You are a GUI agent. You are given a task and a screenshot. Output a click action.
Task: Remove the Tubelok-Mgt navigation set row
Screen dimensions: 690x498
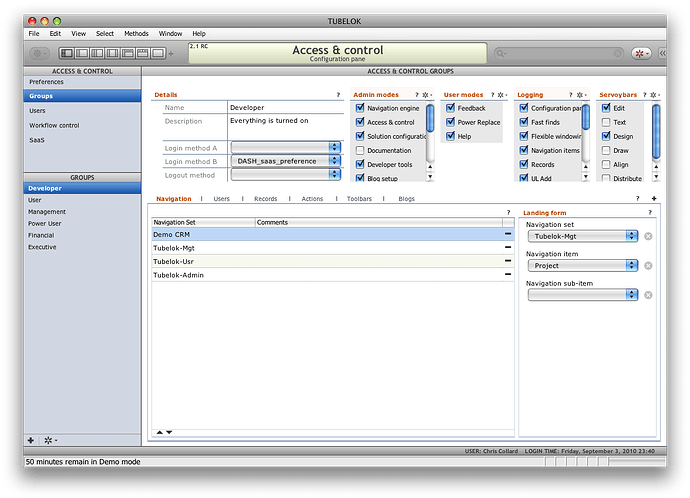tap(508, 248)
